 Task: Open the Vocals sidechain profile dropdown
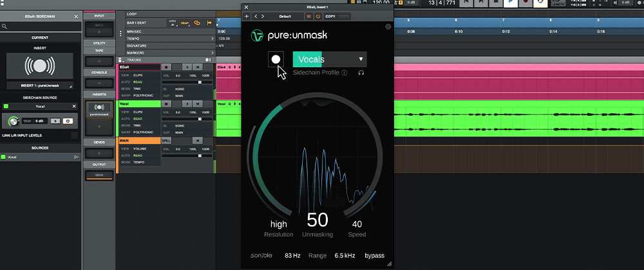(x=329, y=59)
